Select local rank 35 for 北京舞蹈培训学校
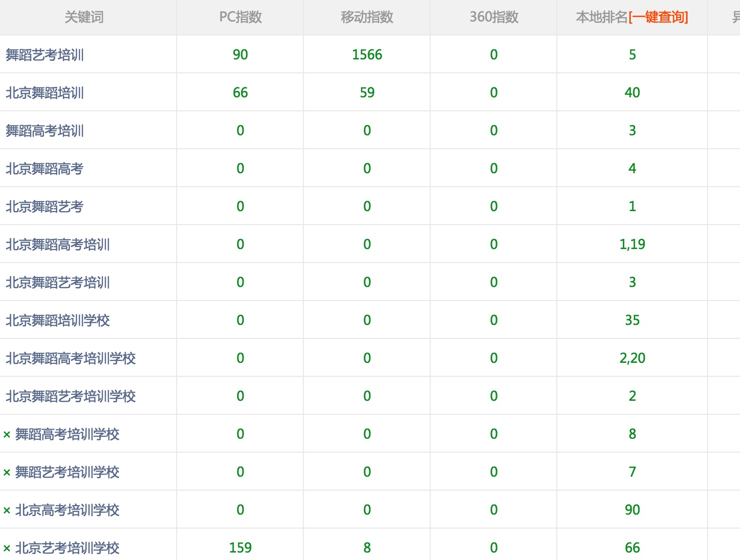 click(632, 320)
